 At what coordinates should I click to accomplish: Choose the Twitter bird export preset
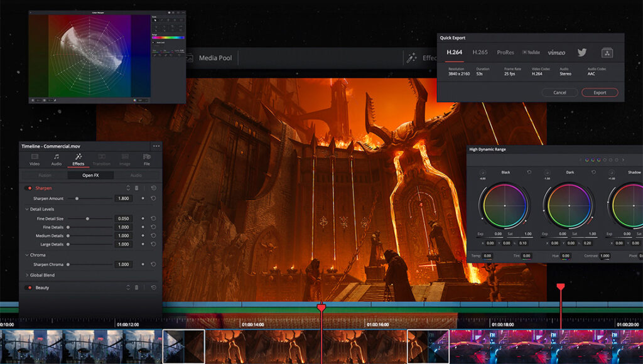click(x=582, y=53)
